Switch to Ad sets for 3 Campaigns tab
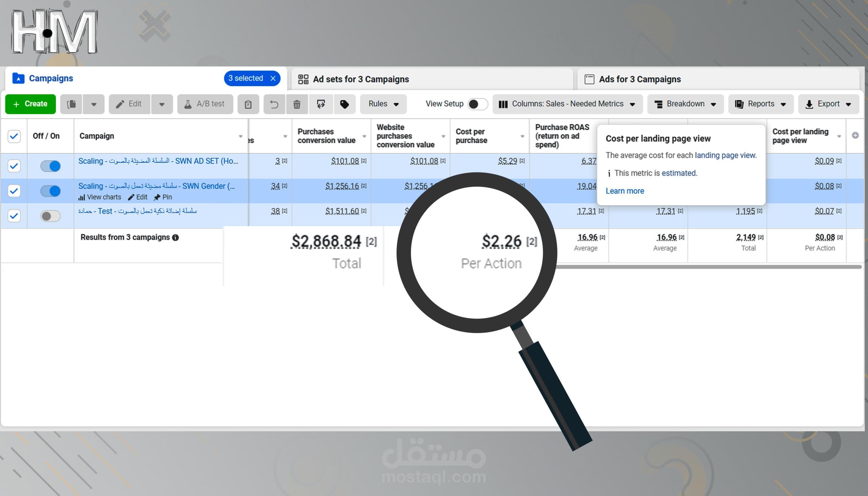Image resolution: width=868 pixels, height=496 pixels. [x=361, y=79]
